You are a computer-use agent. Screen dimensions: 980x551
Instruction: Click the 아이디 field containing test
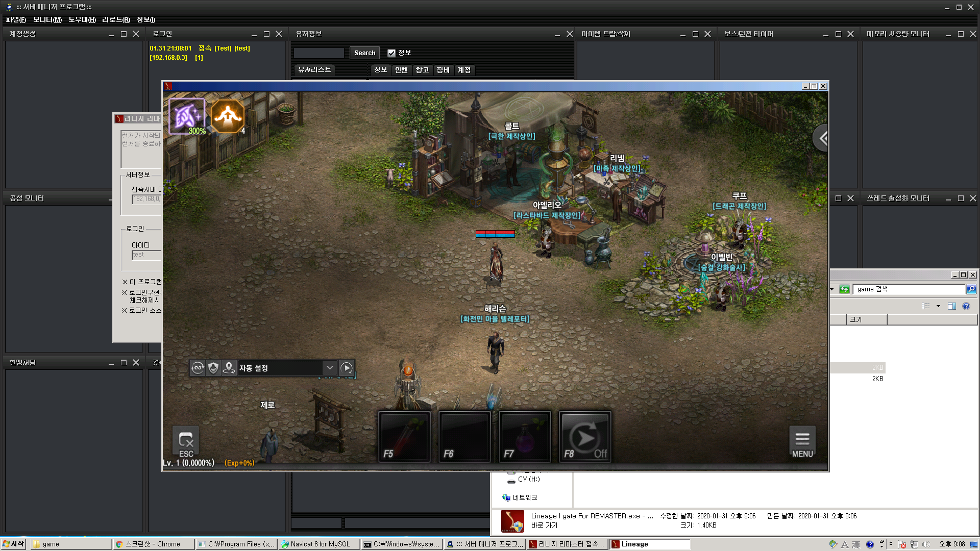click(x=146, y=255)
